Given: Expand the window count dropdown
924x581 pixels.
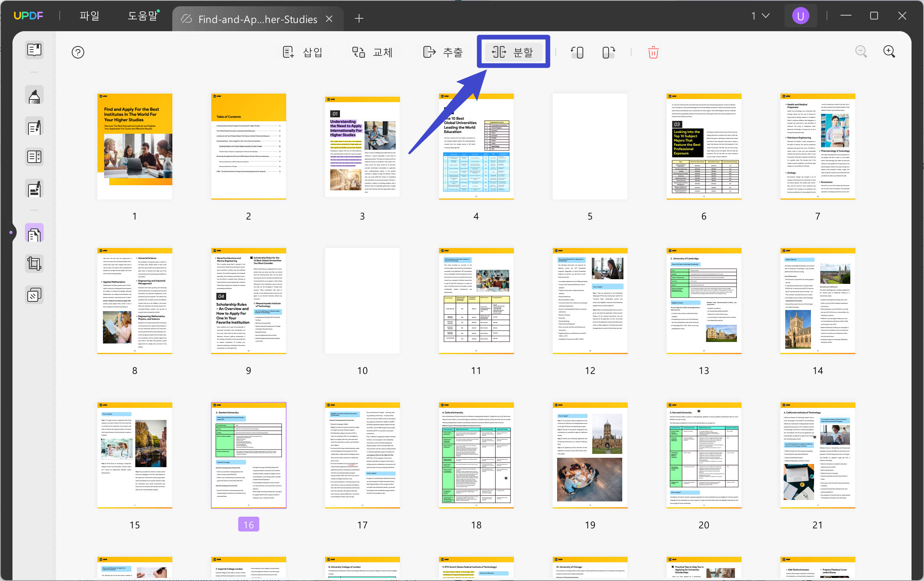Looking at the screenshot, I should 760,16.
